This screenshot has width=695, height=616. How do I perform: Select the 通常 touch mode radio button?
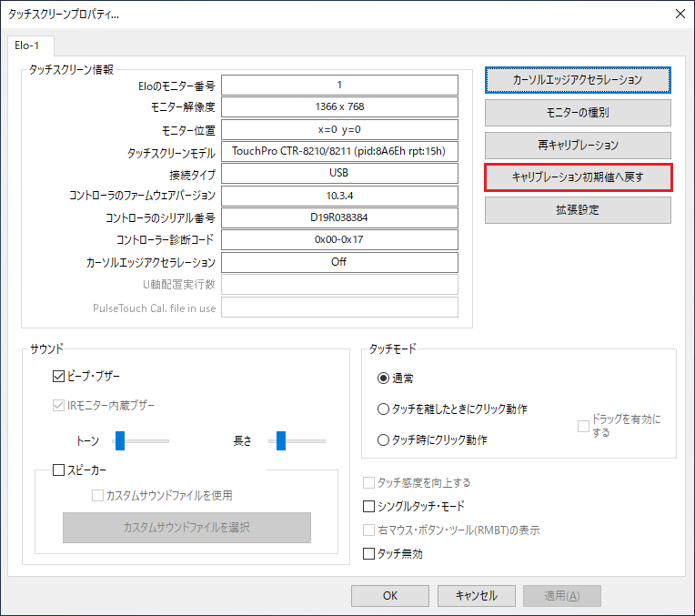(x=383, y=378)
